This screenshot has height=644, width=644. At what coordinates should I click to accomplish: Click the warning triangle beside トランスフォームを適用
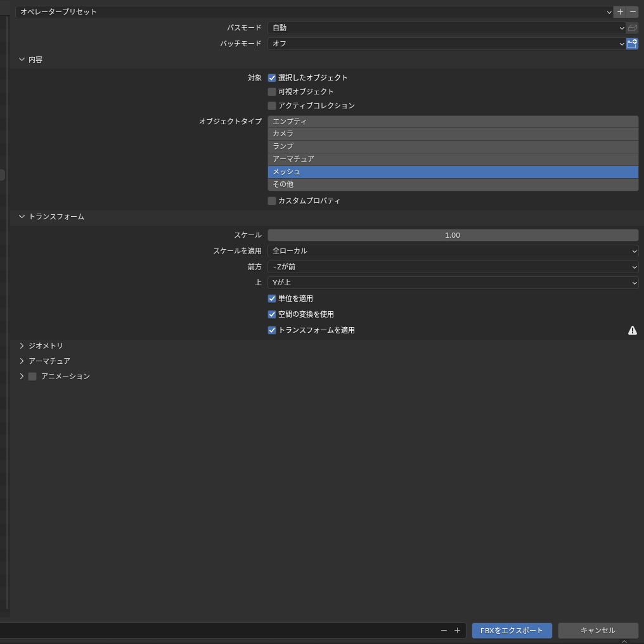tap(632, 330)
